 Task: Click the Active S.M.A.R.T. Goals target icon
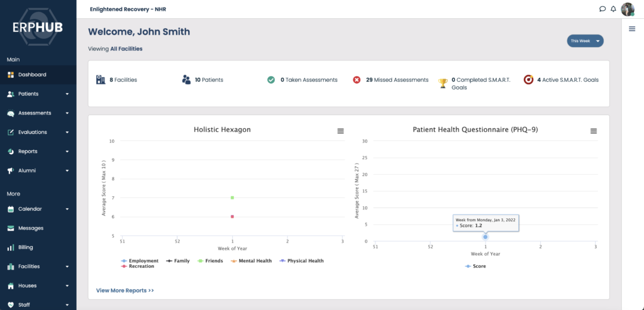pos(528,80)
